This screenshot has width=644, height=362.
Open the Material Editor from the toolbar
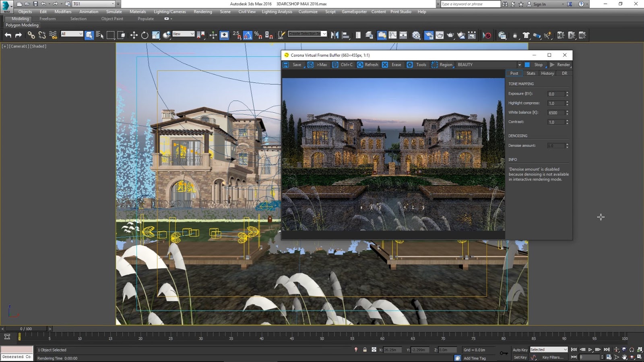tap(428, 35)
